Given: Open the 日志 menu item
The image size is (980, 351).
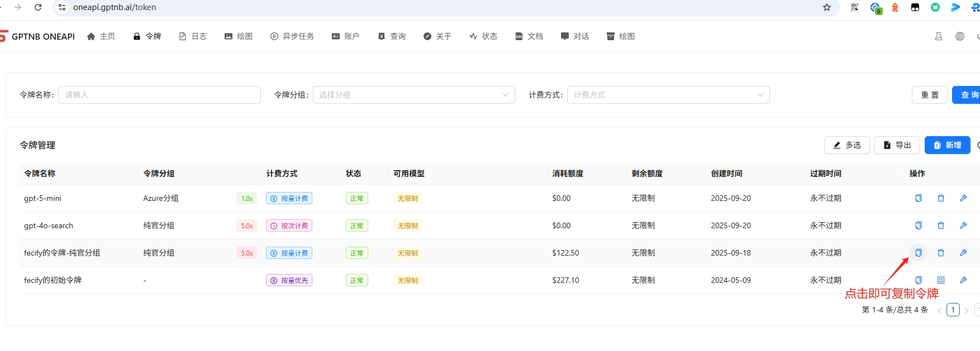Looking at the screenshot, I should click(193, 36).
